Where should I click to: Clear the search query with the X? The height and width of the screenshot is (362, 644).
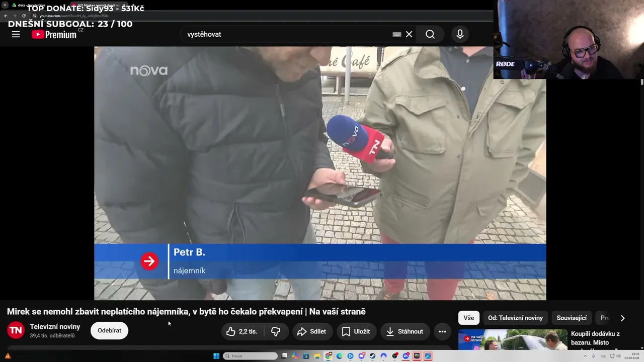[x=409, y=34]
